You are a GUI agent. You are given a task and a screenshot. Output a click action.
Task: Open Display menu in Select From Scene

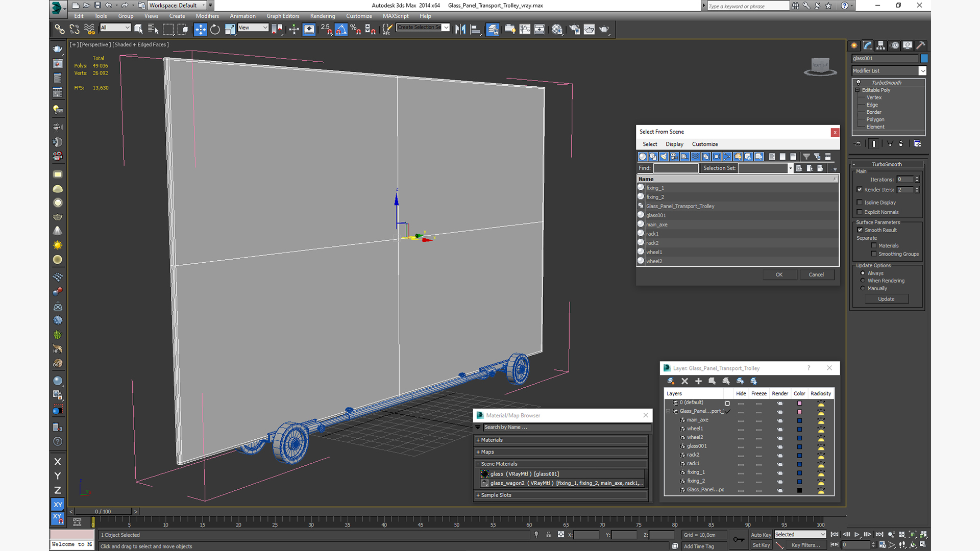coord(674,144)
